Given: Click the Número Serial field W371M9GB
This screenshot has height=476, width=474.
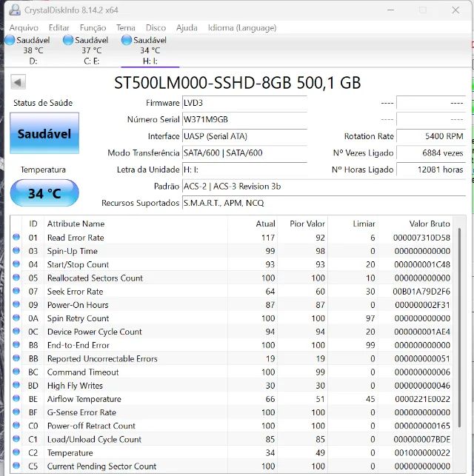Looking at the screenshot, I should pyautogui.click(x=244, y=120).
